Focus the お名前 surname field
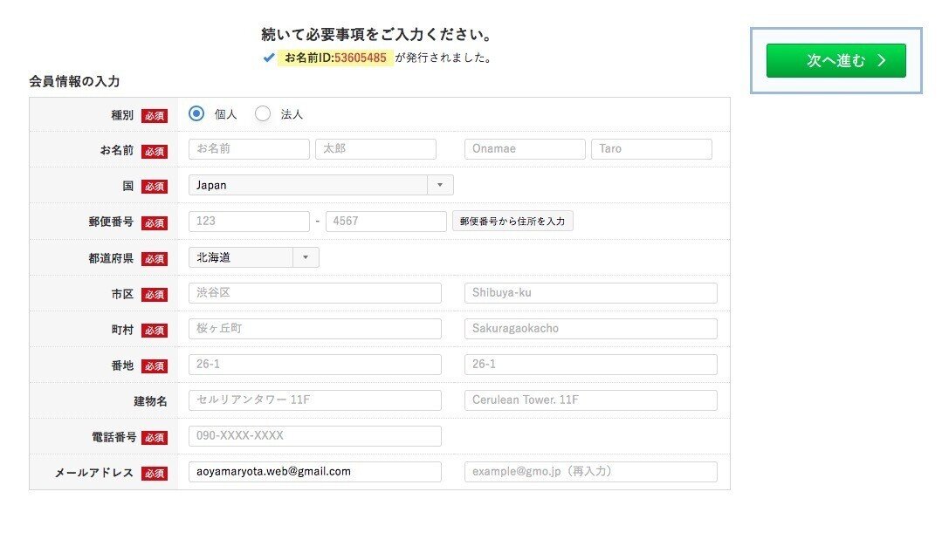This screenshot has height=560, width=949. coord(249,149)
